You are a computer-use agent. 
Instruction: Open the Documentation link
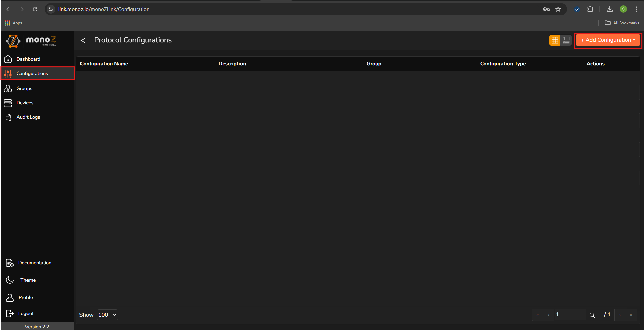[x=35, y=263]
